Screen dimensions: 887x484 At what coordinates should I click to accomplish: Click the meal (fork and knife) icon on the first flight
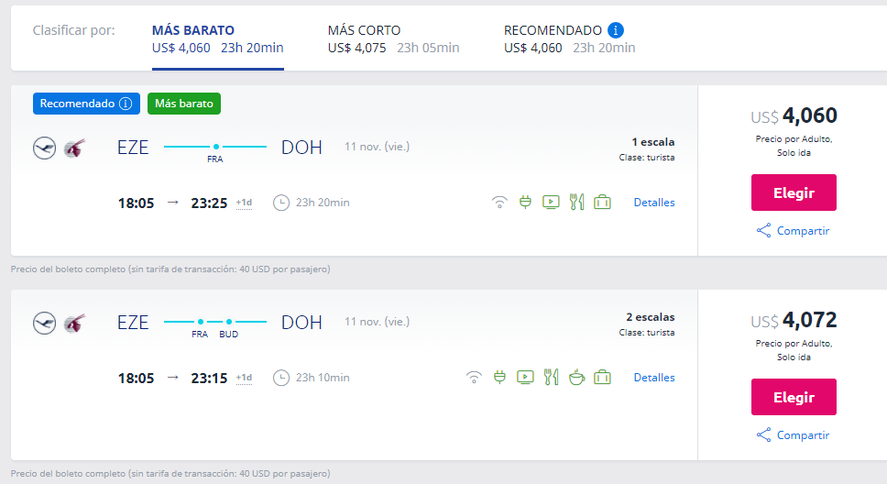click(576, 202)
